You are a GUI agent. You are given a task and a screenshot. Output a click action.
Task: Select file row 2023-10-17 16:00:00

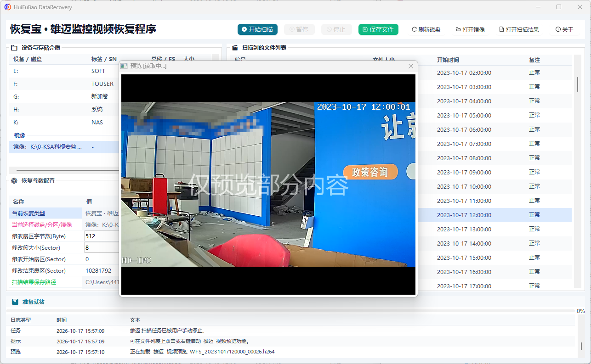[x=495, y=272]
